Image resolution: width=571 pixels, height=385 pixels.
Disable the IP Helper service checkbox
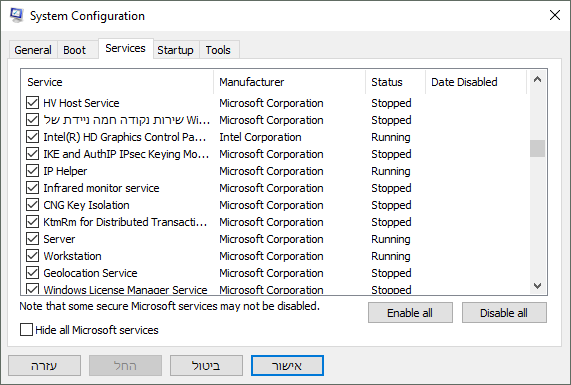pyautogui.click(x=32, y=171)
